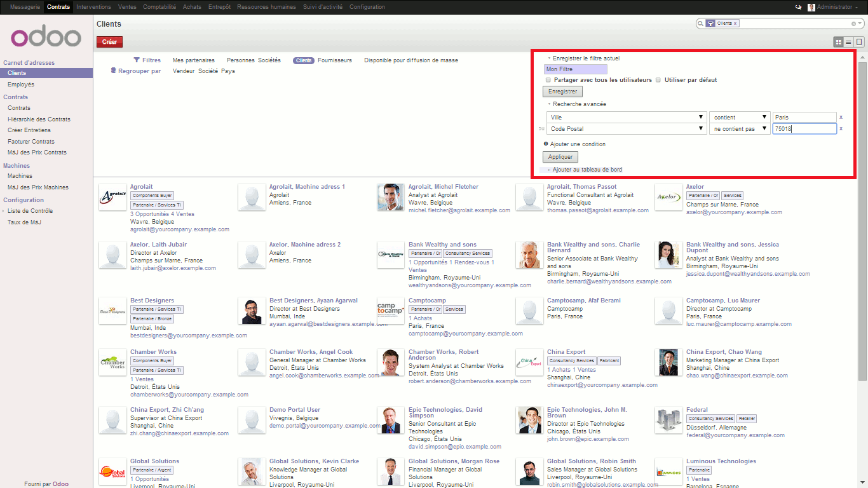Open Employés in the sidebar

click(21, 85)
